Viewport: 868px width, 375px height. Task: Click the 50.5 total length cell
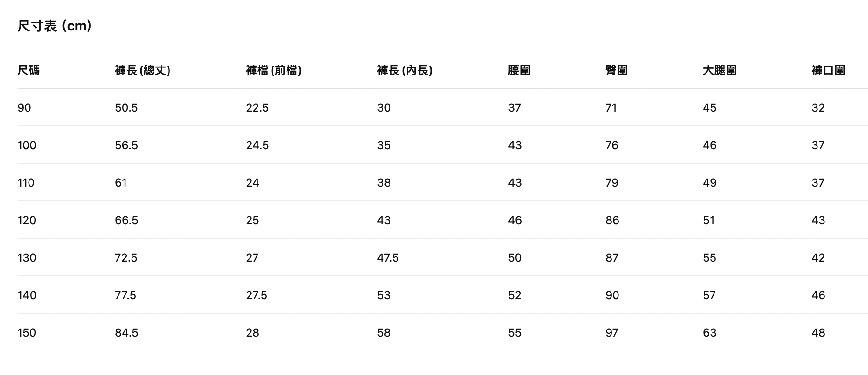[x=126, y=108]
